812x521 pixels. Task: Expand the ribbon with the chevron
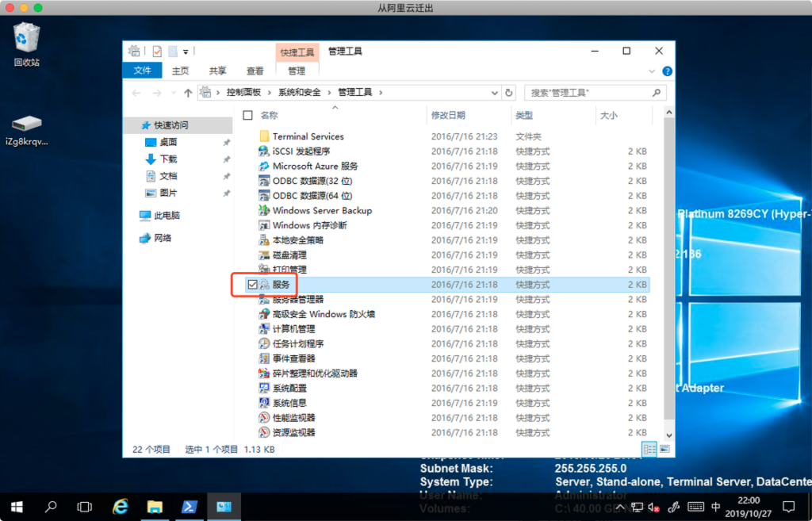tap(656, 71)
